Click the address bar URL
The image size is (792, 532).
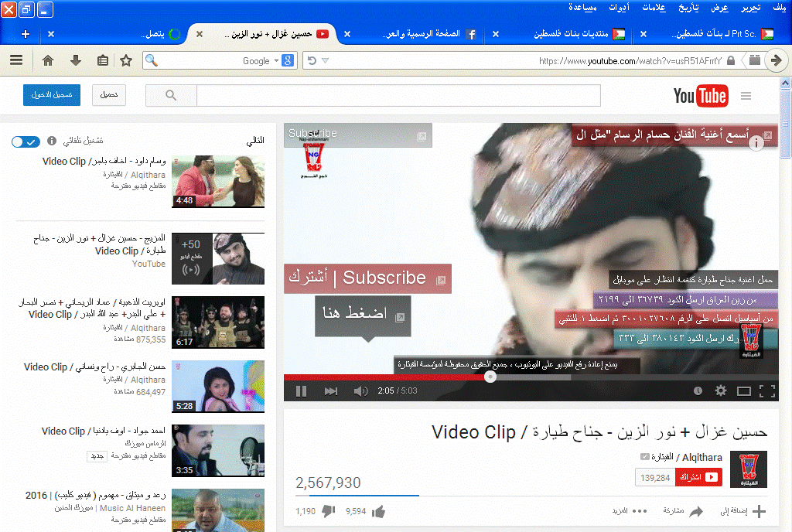click(x=630, y=61)
